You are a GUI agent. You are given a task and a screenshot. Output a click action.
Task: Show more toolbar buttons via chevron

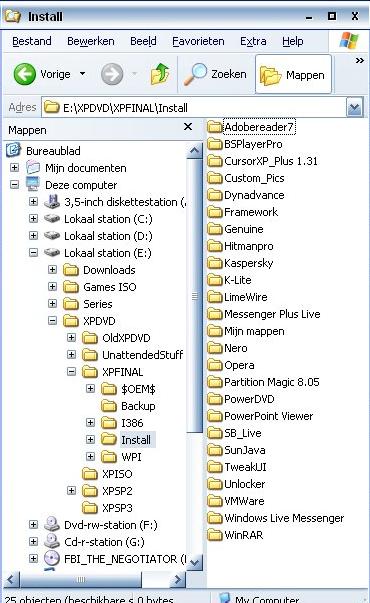coord(360,61)
